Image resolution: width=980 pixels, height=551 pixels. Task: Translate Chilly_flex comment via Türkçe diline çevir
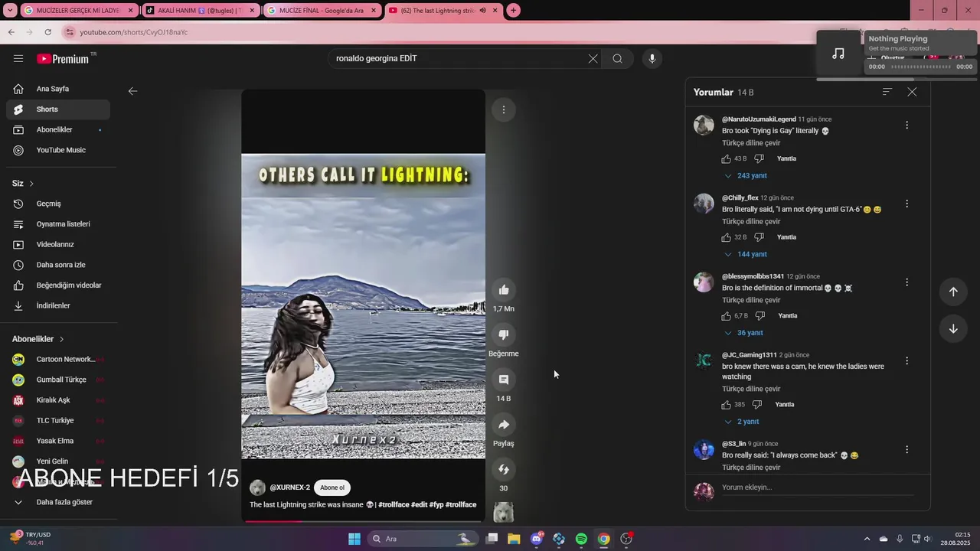[751, 222]
